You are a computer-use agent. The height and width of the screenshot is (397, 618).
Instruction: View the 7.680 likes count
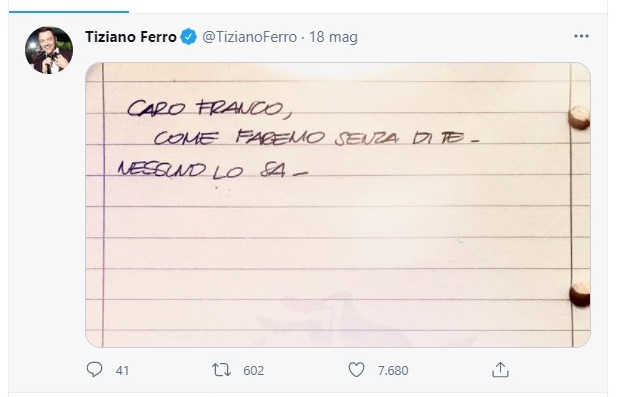[393, 371]
